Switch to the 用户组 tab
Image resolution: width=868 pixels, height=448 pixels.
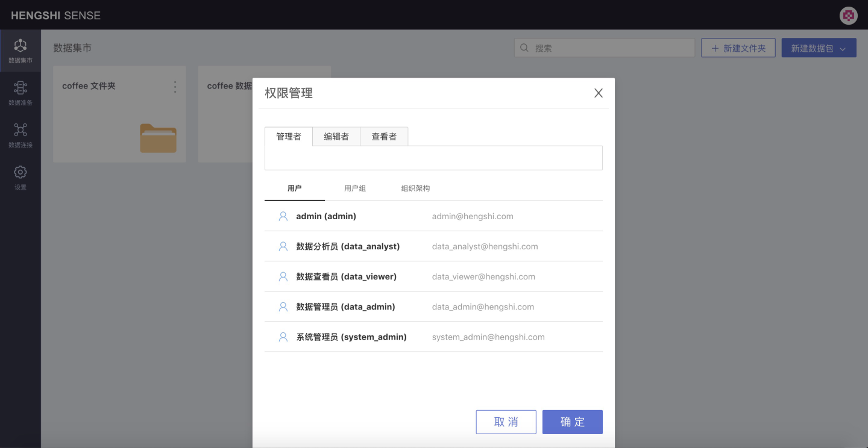tap(355, 188)
